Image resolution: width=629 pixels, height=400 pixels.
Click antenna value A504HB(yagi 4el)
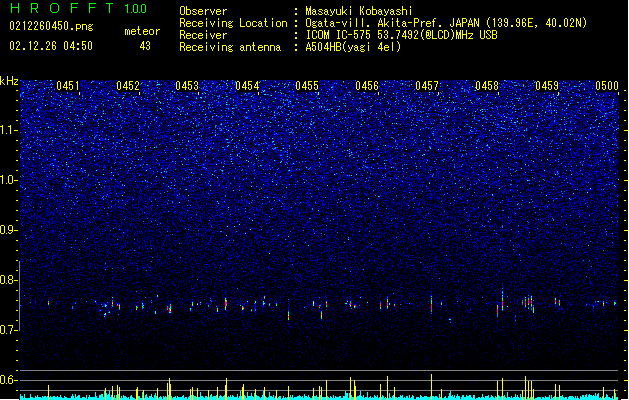pos(353,47)
